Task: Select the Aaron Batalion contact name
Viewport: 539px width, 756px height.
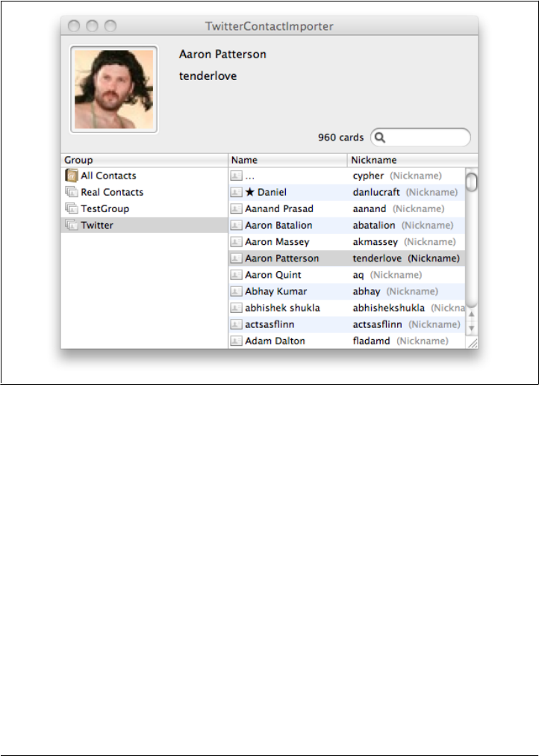Action: click(x=278, y=225)
